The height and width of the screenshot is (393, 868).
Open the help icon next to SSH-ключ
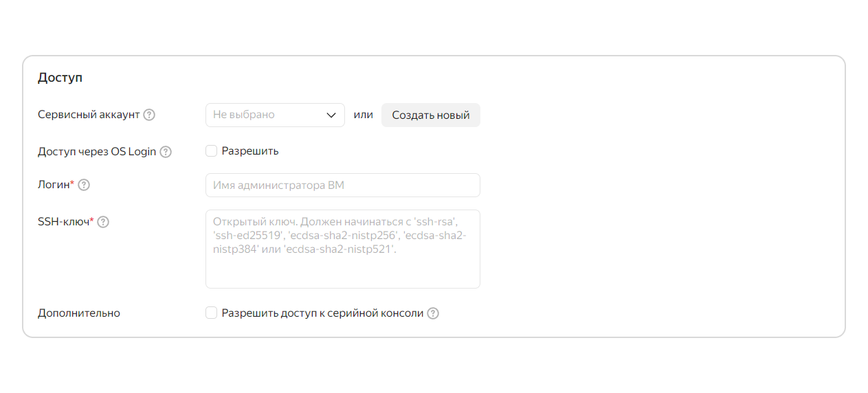103,222
